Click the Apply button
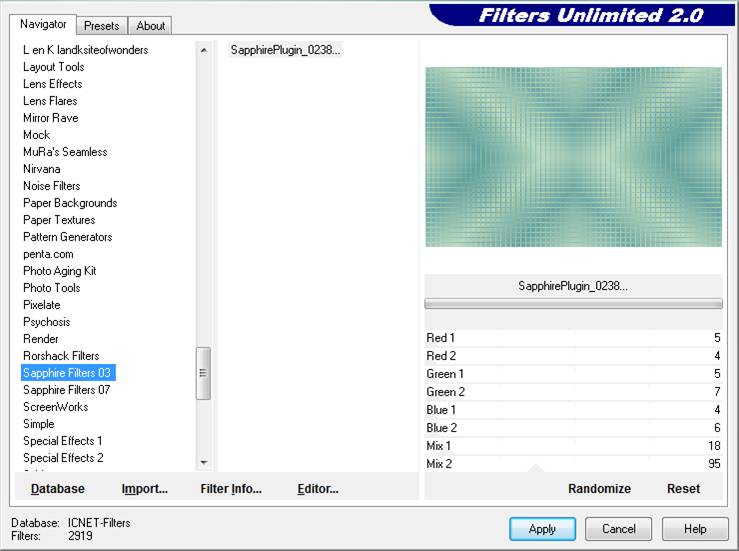This screenshot has width=739, height=551. coord(542,529)
